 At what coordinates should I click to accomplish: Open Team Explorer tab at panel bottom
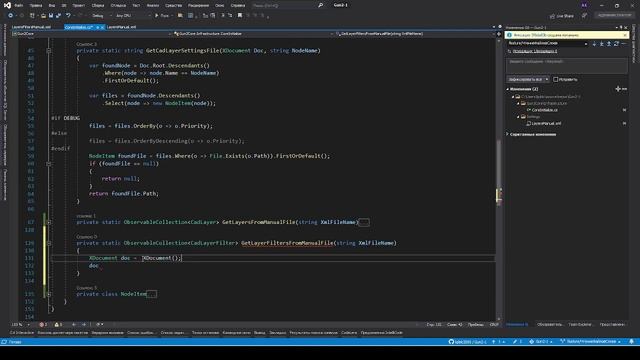(x=580, y=324)
